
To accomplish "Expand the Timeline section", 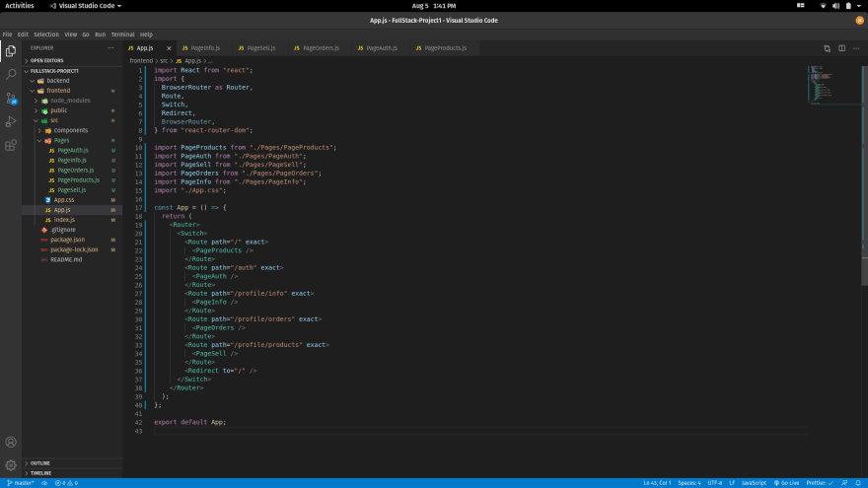I will pyautogui.click(x=72, y=473).
